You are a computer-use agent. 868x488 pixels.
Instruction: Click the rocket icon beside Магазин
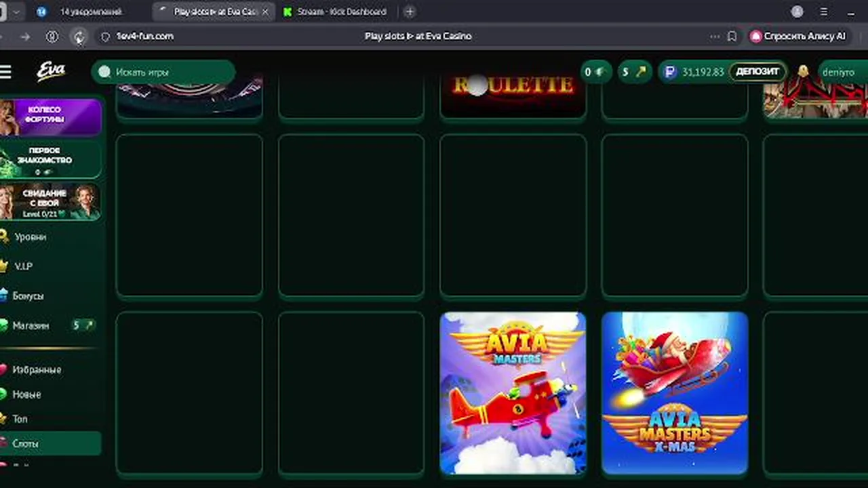88,325
